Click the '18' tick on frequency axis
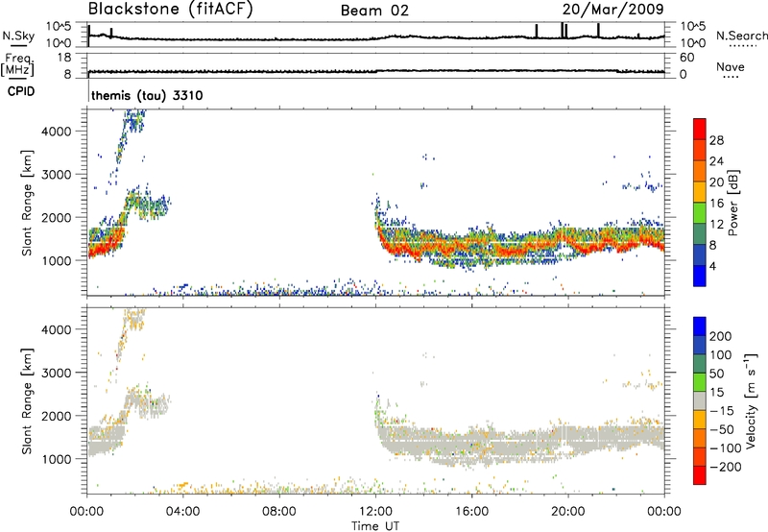 (64, 58)
